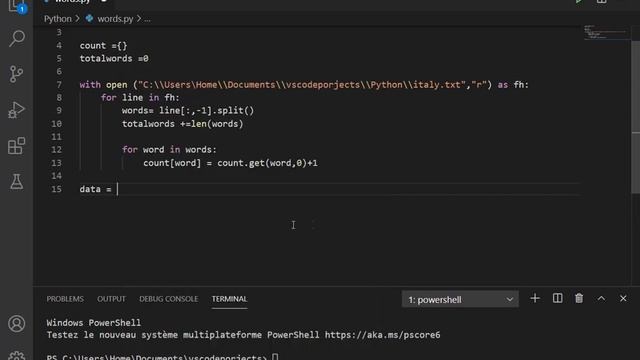Screen dimensions: 640x360
Task: Switch to the PROBLEMS tab
Action: click(x=65, y=299)
